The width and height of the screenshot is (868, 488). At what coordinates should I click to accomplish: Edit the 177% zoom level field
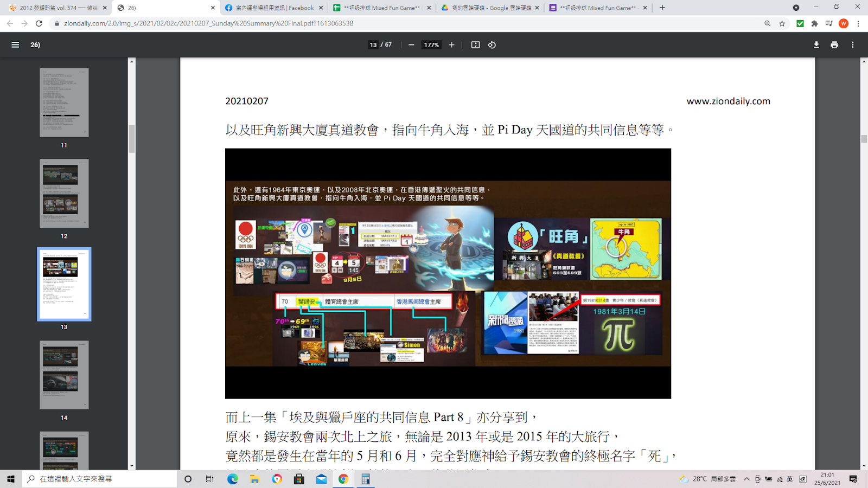(x=431, y=45)
